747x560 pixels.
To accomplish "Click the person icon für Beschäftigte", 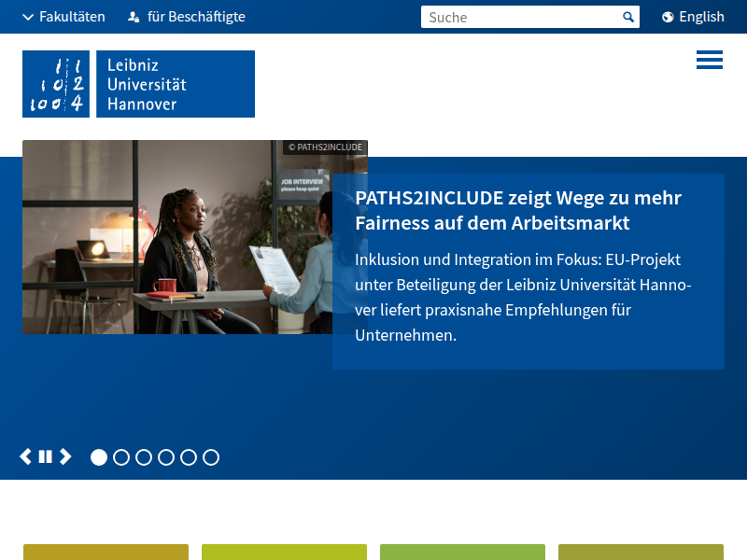I will (x=134, y=17).
